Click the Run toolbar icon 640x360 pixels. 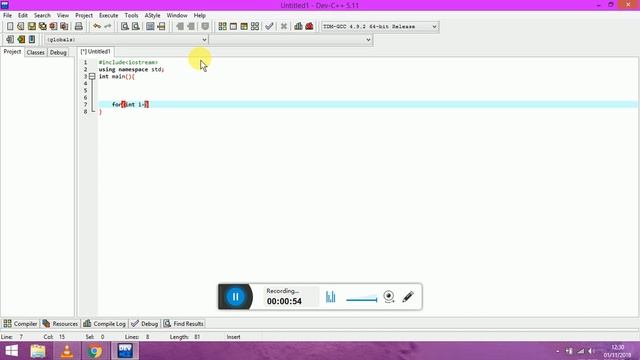233,27
